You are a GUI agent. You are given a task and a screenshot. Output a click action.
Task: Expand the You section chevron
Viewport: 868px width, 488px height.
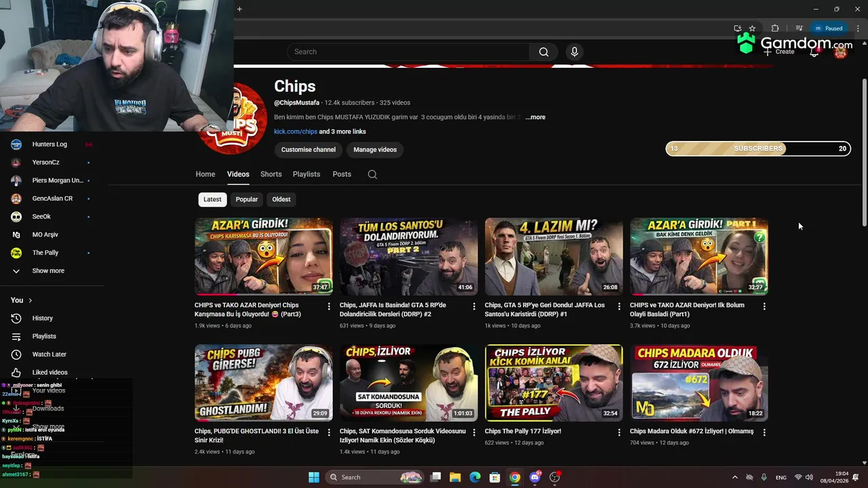[30, 300]
